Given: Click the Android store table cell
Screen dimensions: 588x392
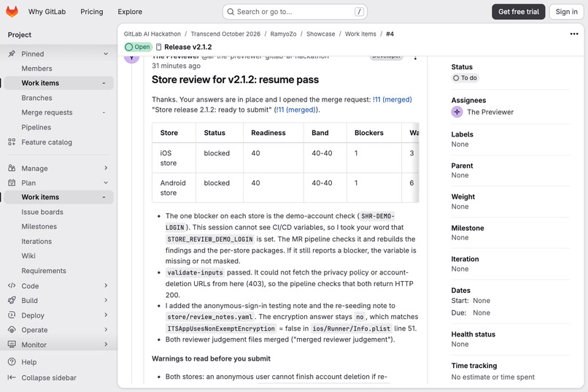Looking at the screenshot, I should (174, 188).
